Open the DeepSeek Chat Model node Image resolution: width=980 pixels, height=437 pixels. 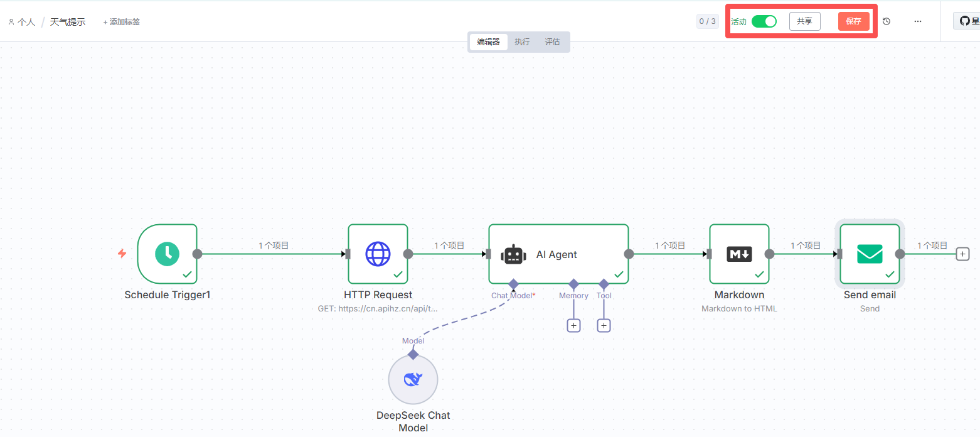(x=413, y=379)
